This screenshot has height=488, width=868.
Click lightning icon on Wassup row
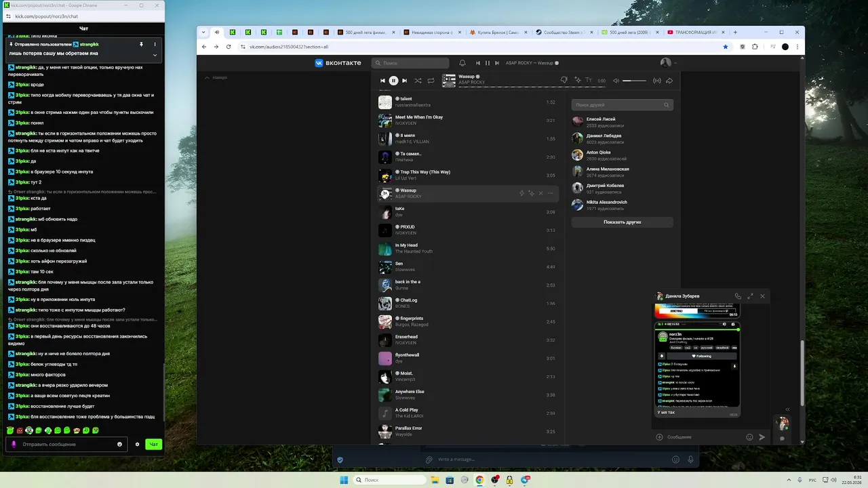point(521,193)
